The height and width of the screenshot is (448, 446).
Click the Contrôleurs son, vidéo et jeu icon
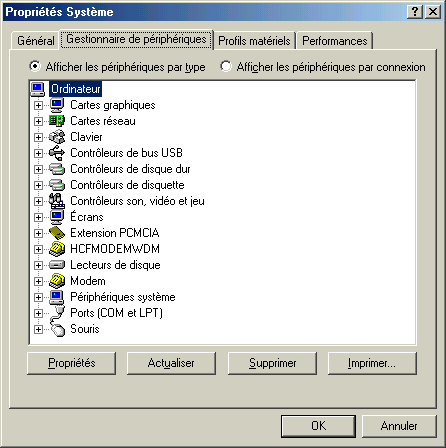click(x=57, y=201)
